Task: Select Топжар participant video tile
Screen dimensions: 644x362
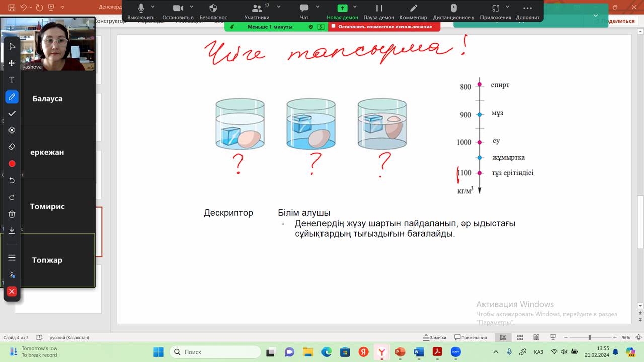Action: [47, 260]
